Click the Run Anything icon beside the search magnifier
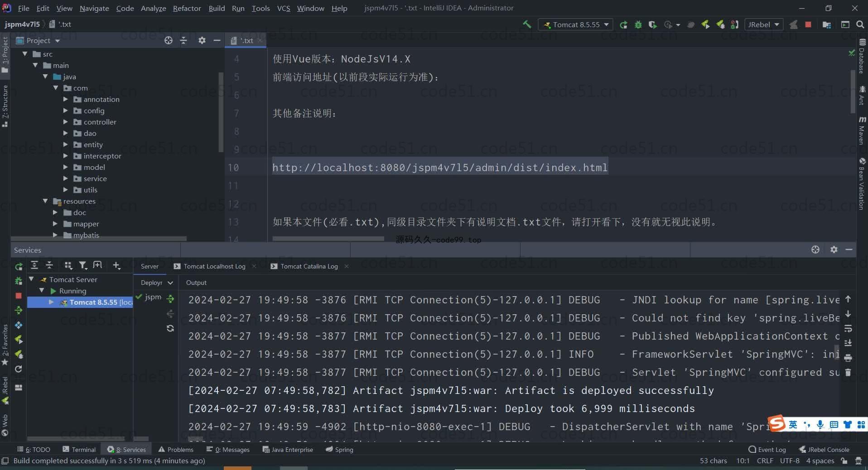 click(x=845, y=25)
